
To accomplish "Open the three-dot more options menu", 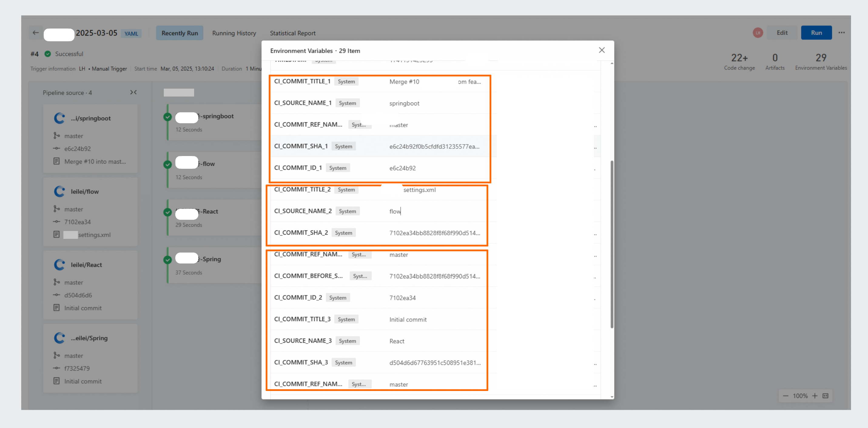I will [x=841, y=33].
